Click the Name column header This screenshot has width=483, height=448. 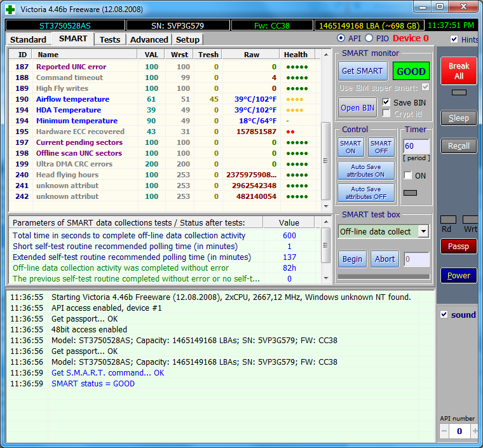click(x=85, y=55)
